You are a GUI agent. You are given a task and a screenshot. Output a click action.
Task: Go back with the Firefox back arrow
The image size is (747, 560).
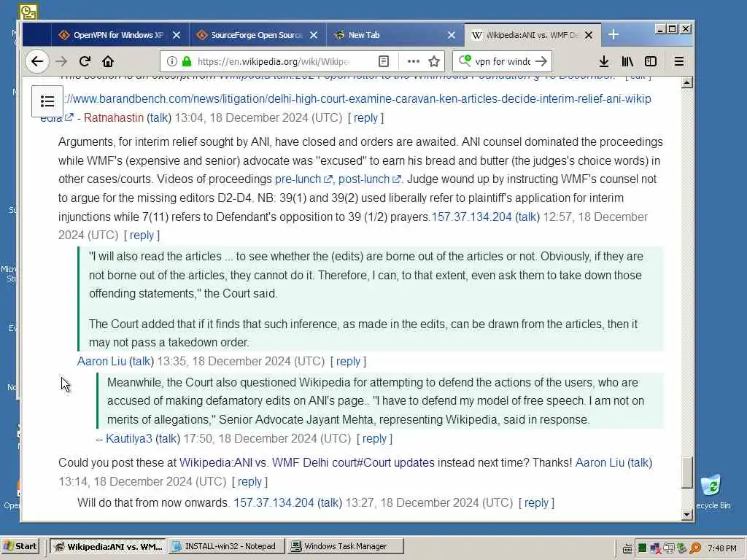pyautogui.click(x=37, y=61)
